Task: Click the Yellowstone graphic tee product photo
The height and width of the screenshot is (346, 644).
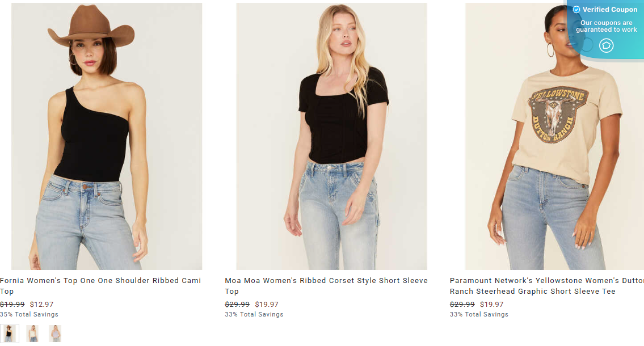Action: tap(554, 136)
